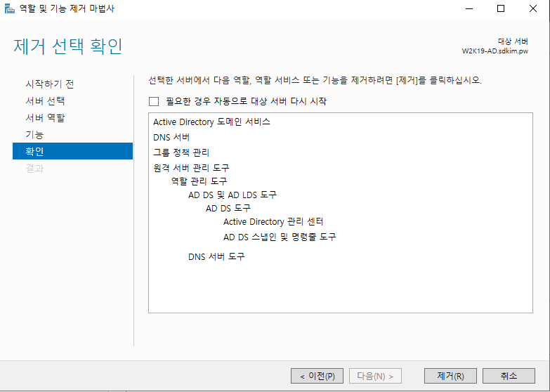Open the 서버 선택 wizard step
Viewport: 550px width, 392px height.
point(45,101)
